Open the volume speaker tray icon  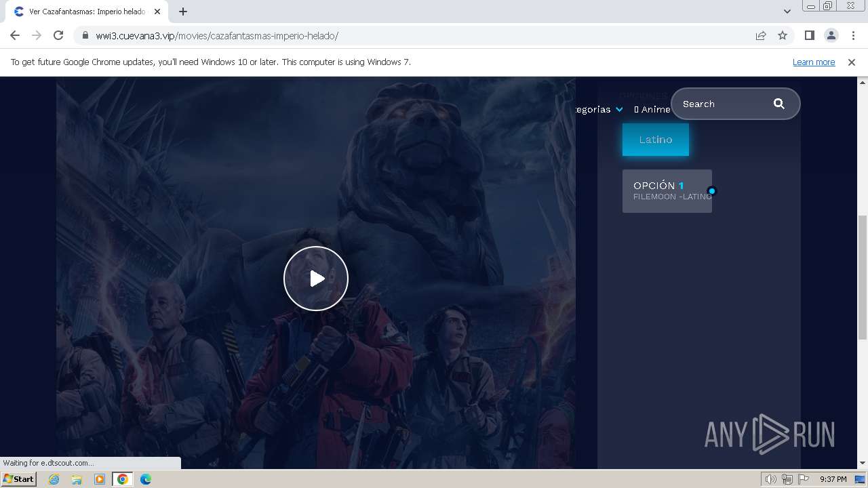point(770,479)
